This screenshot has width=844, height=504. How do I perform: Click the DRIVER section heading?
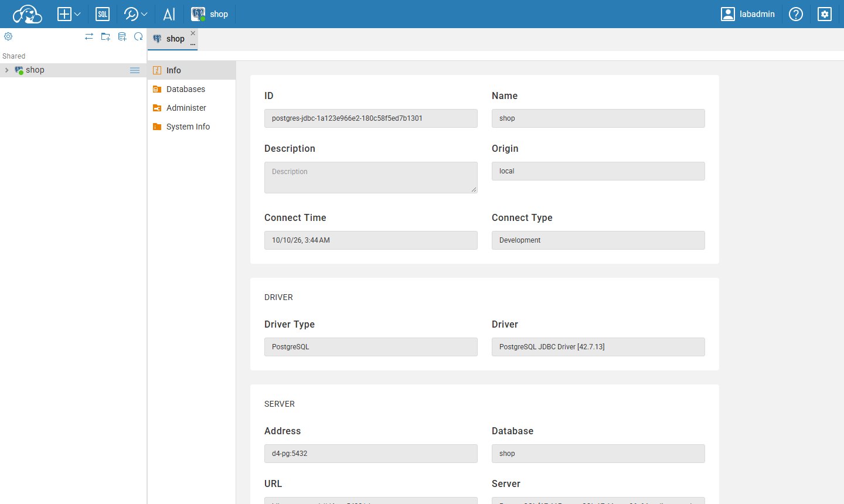click(278, 297)
